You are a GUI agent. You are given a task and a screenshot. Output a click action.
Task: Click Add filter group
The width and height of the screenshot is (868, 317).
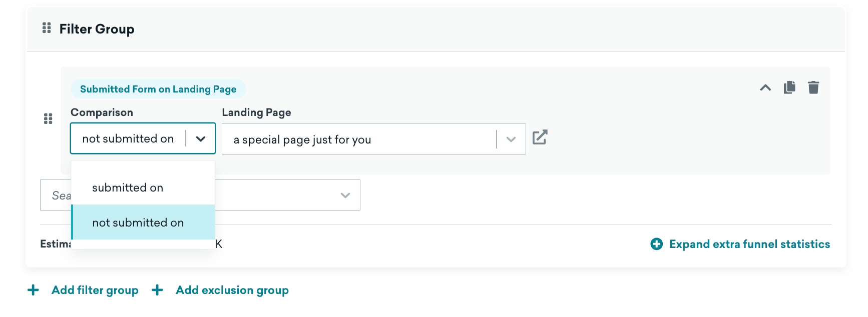[95, 290]
